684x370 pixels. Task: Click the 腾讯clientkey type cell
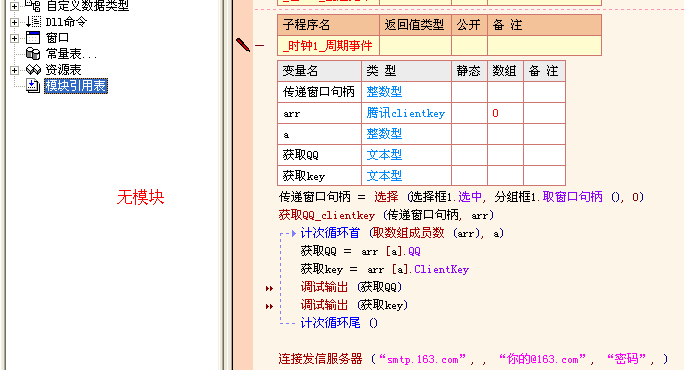[x=406, y=113]
